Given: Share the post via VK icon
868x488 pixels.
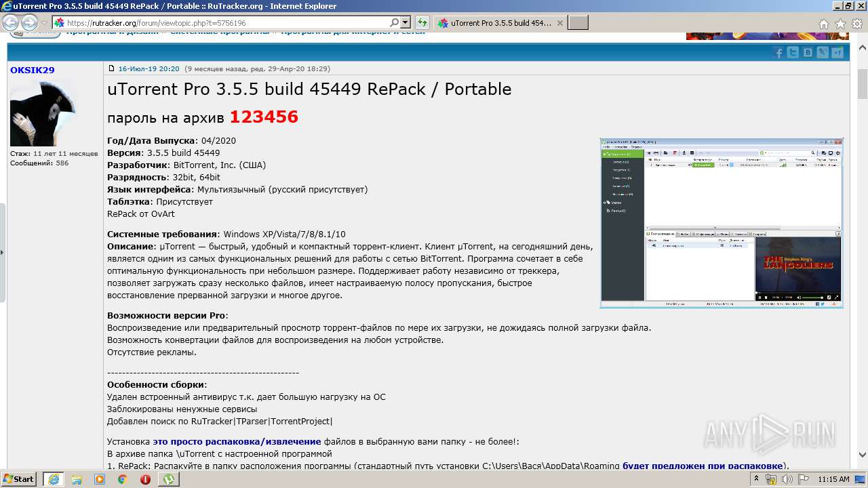Looking at the screenshot, I should 808,53.
